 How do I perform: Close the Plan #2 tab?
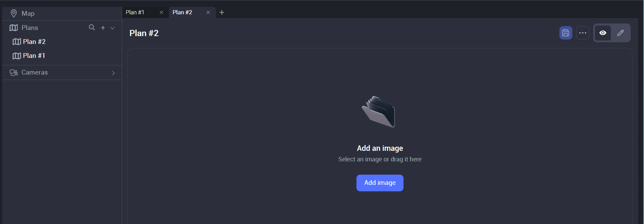[x=208, y=13]
